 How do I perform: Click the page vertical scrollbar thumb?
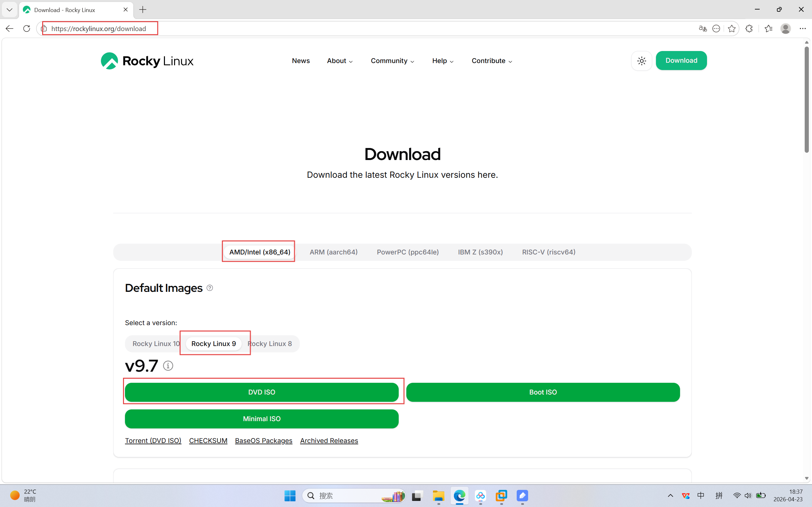click(807, 99)
